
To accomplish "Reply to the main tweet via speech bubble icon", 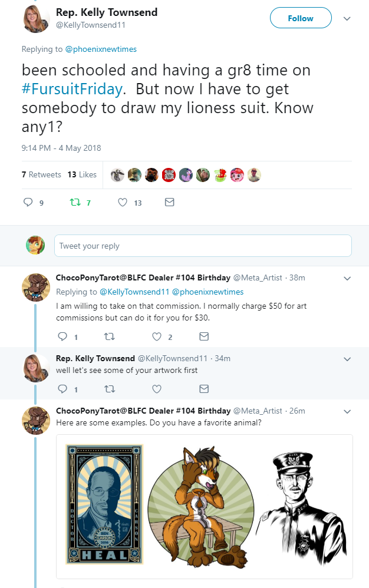I will [x=27, y=203].
